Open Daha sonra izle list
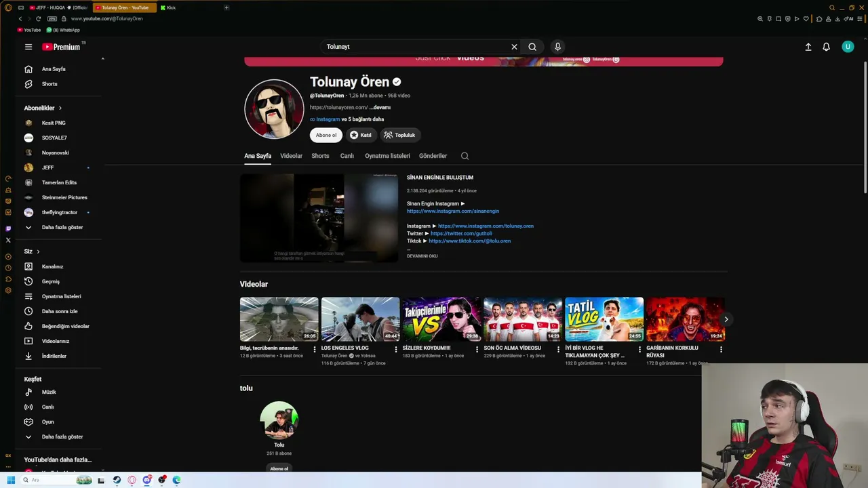868x488 pixels. pyautogui.click(x=58, y=311)
